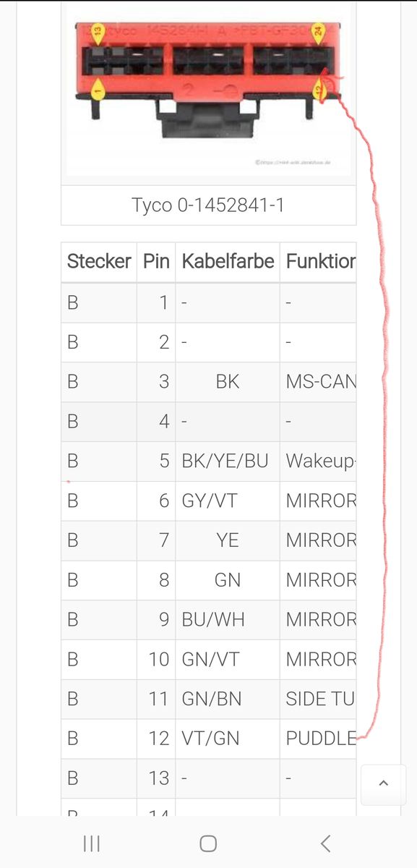Select the Tyco 0-1452841-1 caption

[x=208, y=205]
